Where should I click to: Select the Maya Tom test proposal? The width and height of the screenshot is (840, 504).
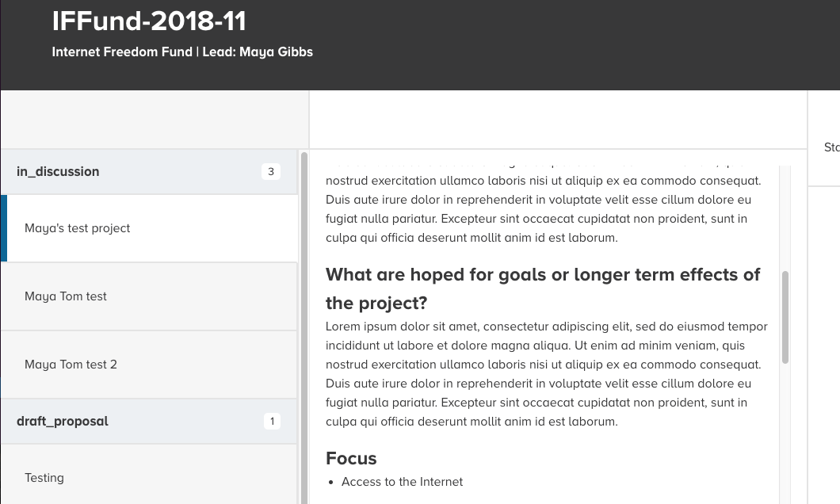[67, 296]
